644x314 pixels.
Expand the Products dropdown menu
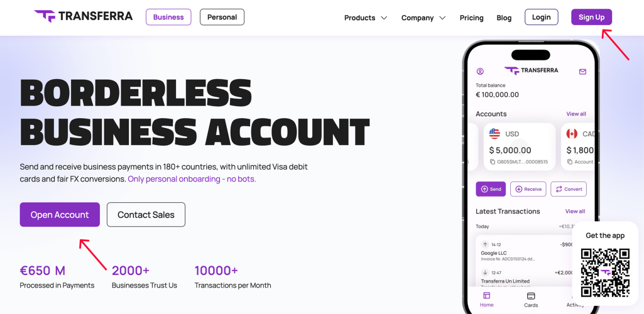366,18
